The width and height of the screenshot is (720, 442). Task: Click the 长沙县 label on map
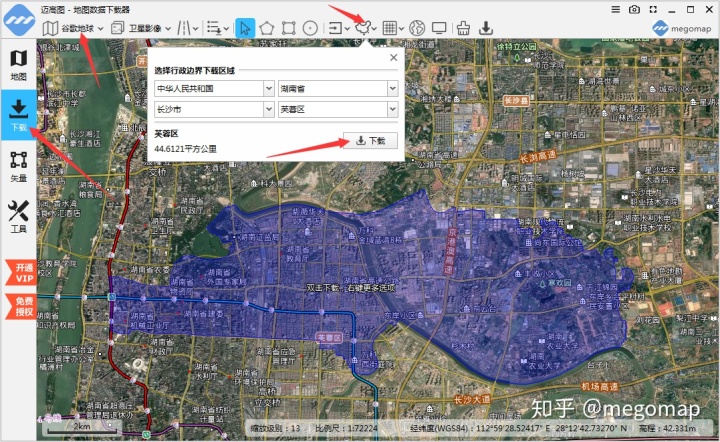516,101
